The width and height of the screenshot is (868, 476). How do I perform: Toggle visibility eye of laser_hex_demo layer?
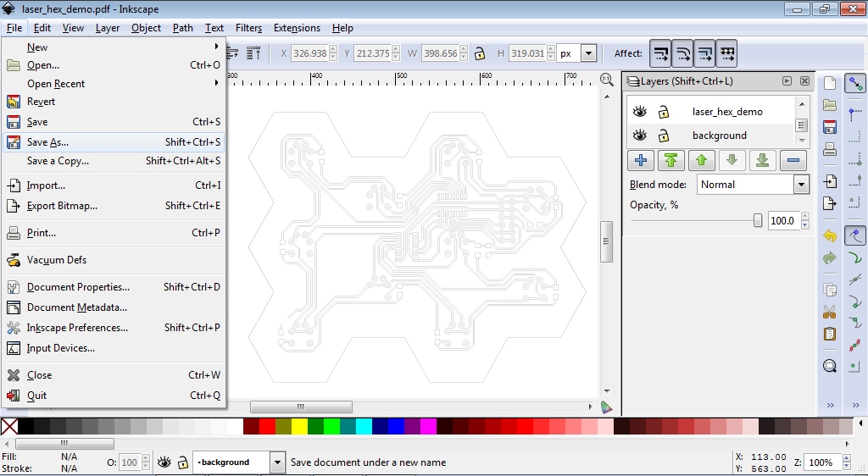click(639, 112)
